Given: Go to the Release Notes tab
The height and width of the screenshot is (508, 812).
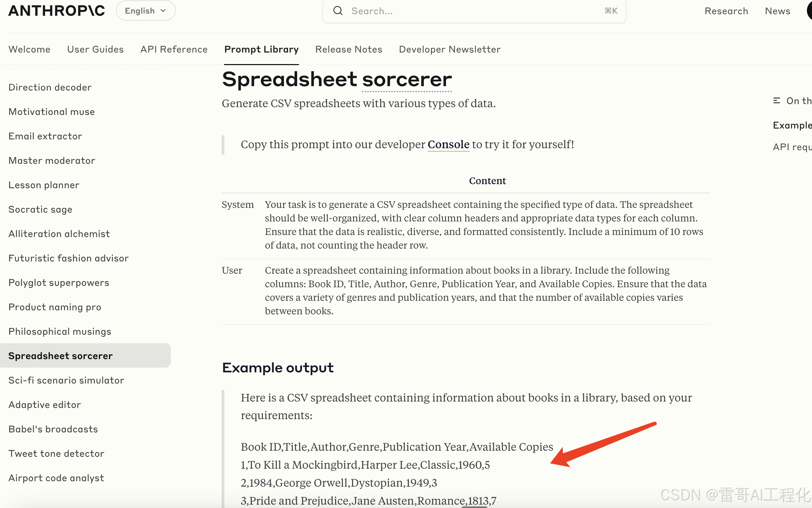Looking at the screenshot, I should tap(348, 50).
